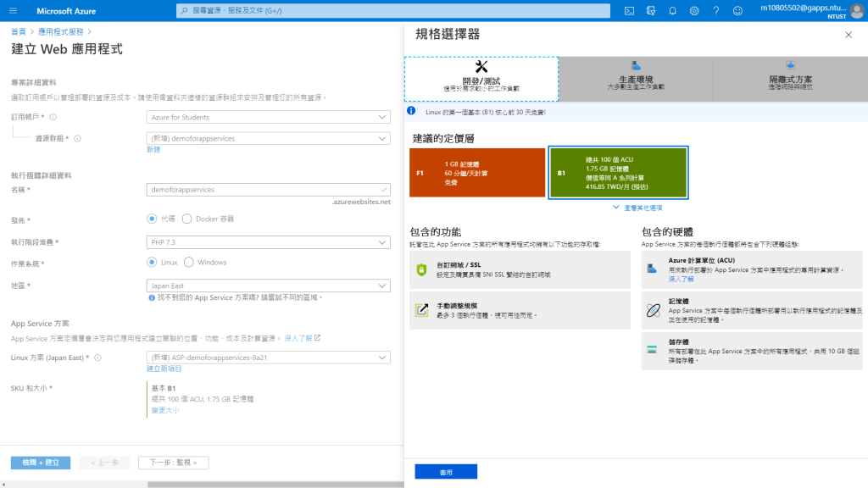The height and width of the screenshot is (488, 868).
Task: Click the disabled 上一步 button
Action: (x=104, y=463)
